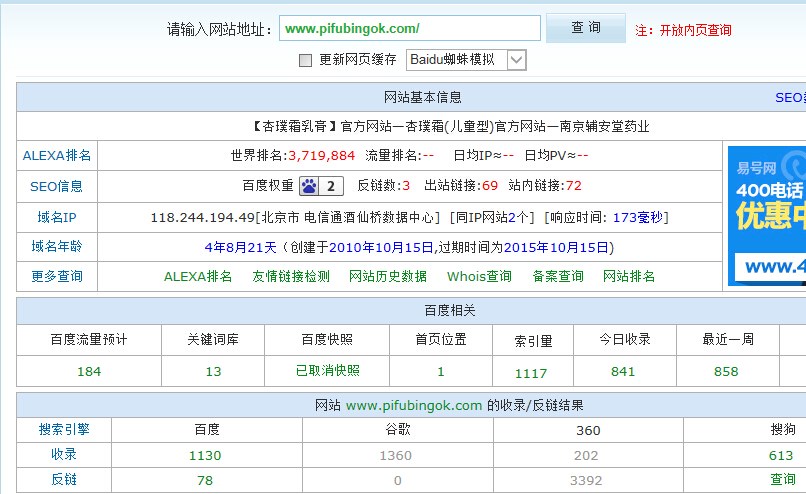Viewport: 806px width, 494px height.
Task: Click the world rank value 3,719,884
Action: point(321,156)
